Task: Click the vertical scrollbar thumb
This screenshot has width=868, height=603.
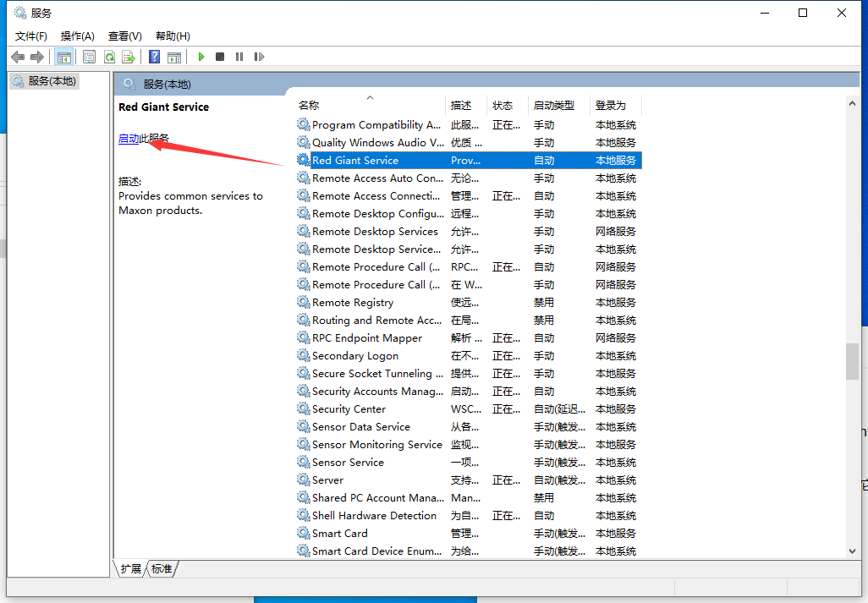Action: (x=852, y=361)
